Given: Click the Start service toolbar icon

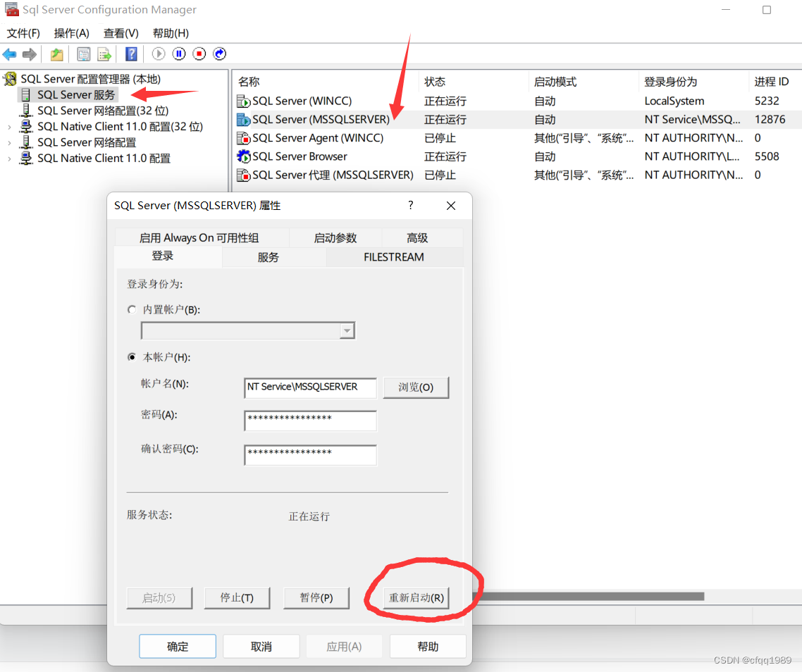Looking at the screenshot, I should click(159, 54).
